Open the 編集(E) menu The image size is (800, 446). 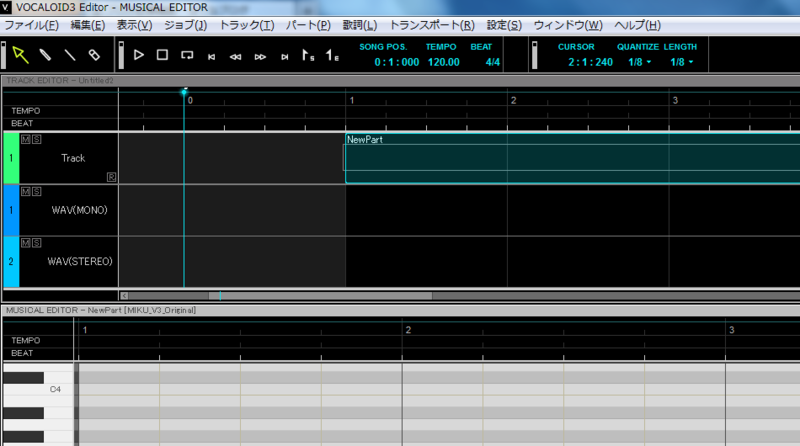[88, 26]
